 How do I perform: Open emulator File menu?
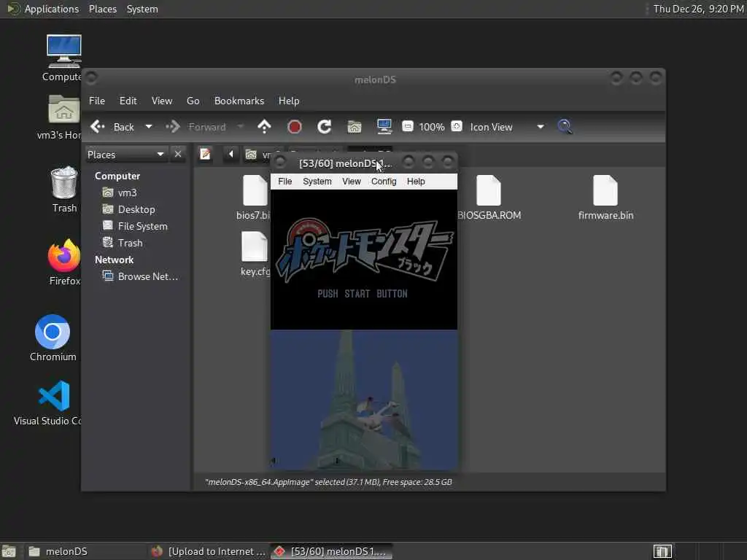[285, 182]
